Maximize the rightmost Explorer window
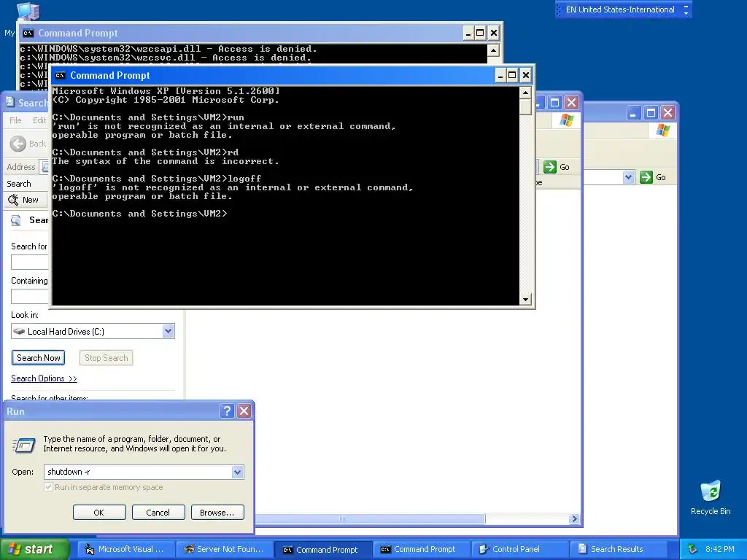This screenshot has width=747, height=560. [651, 113]
